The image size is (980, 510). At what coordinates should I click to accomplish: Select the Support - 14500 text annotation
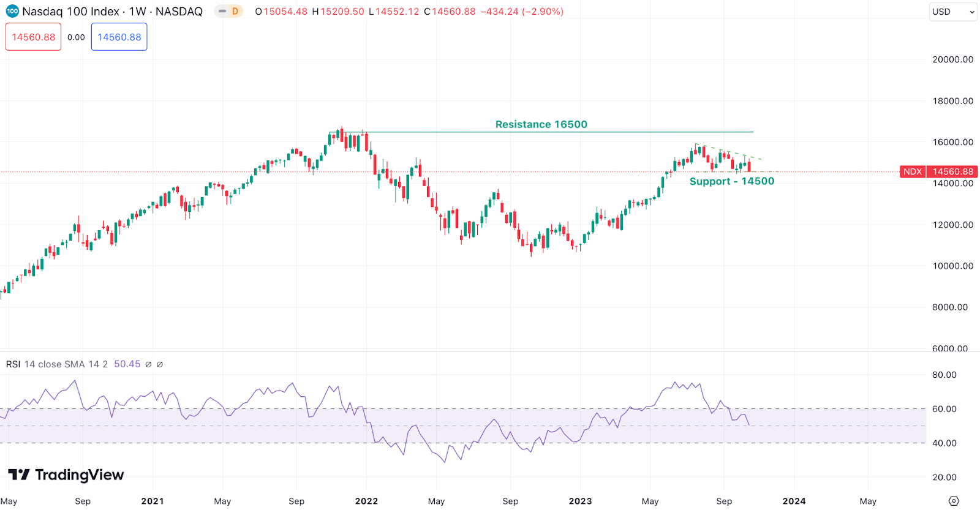tap(731, 181)
